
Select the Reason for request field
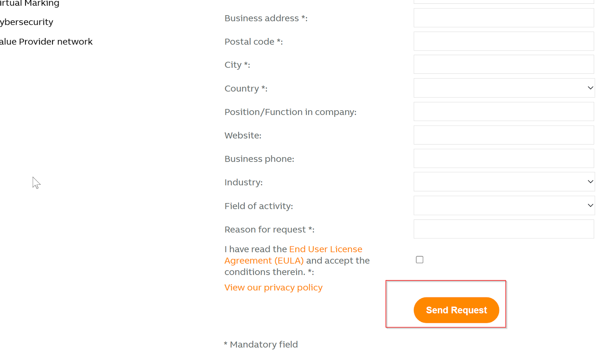tap(504, 229)
